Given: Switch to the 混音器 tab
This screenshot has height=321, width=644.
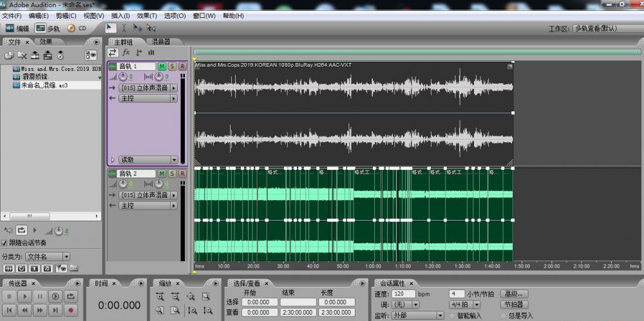Looking at the screenshot, I should [x=161, y=41].
